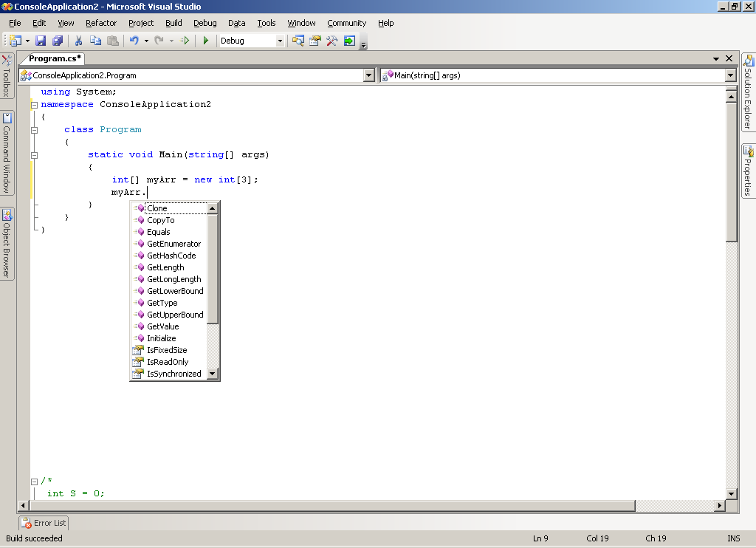The height and width of the screenshot is (548, 756).
Task: Open the Toolbox toolbar icon
Action: pos(331,41)
